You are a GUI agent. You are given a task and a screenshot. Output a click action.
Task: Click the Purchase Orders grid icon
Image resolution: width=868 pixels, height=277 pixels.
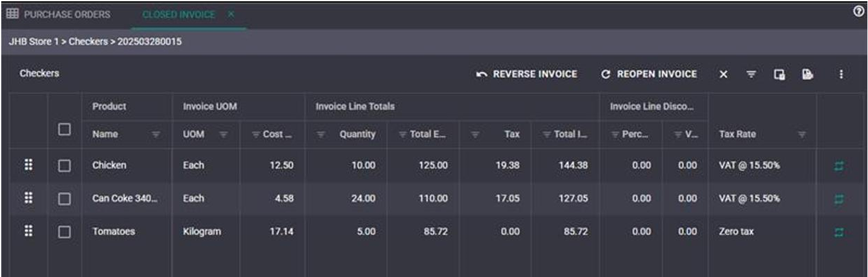(12, 14)
